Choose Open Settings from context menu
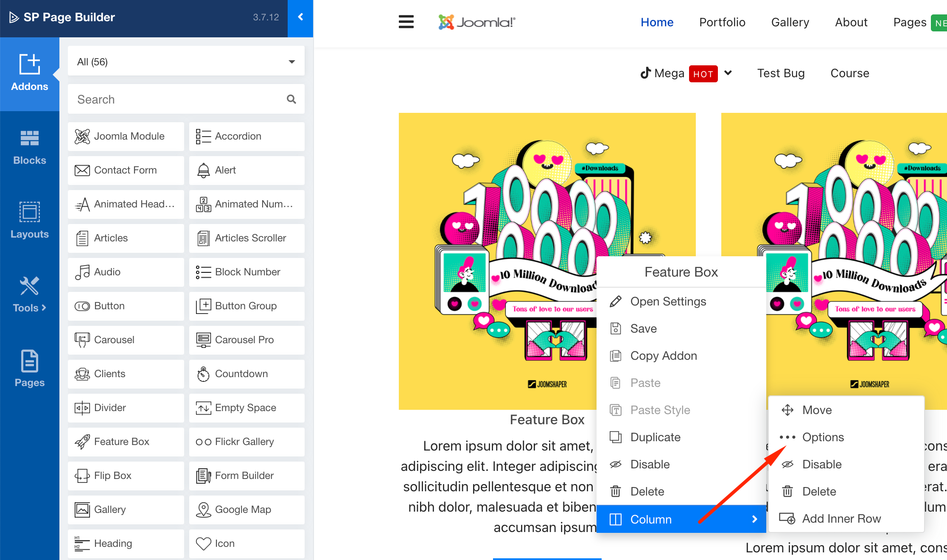The width and height of the screenshot is (947, 560). point(668,301)
